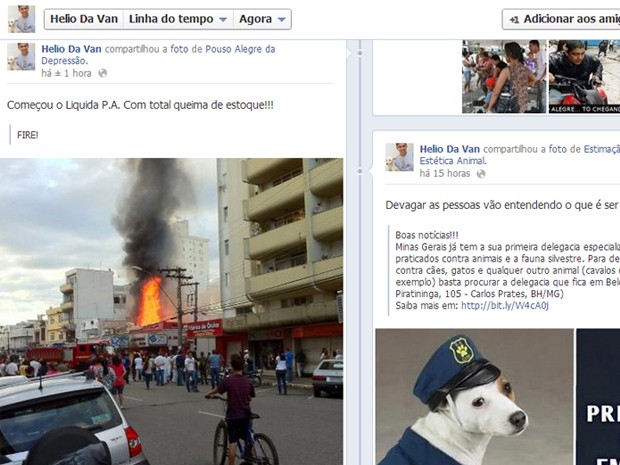Click the timeline dot beside the 15 horas post

click(x=359, y=171)
